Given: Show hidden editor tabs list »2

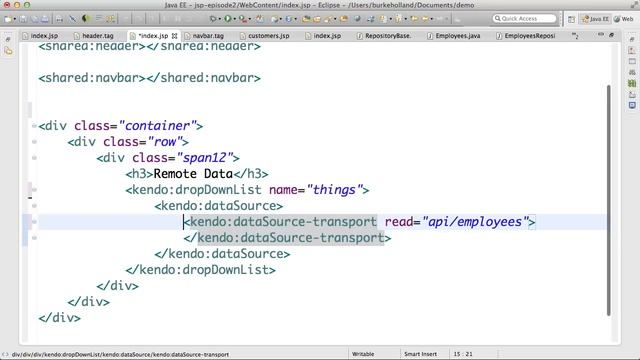Looking at the screenshot, I should tap(575, 36).
